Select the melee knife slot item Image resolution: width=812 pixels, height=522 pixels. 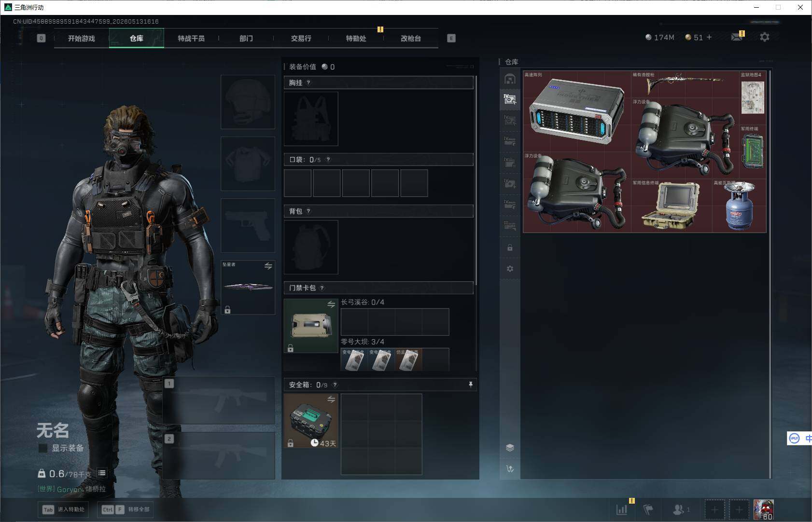point(248,288)
